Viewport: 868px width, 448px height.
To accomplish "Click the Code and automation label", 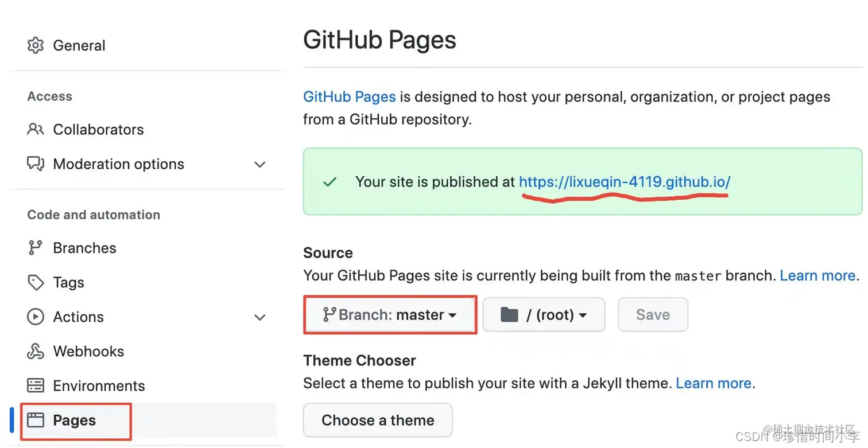I will pyautogui.click(x=94, y=215).
